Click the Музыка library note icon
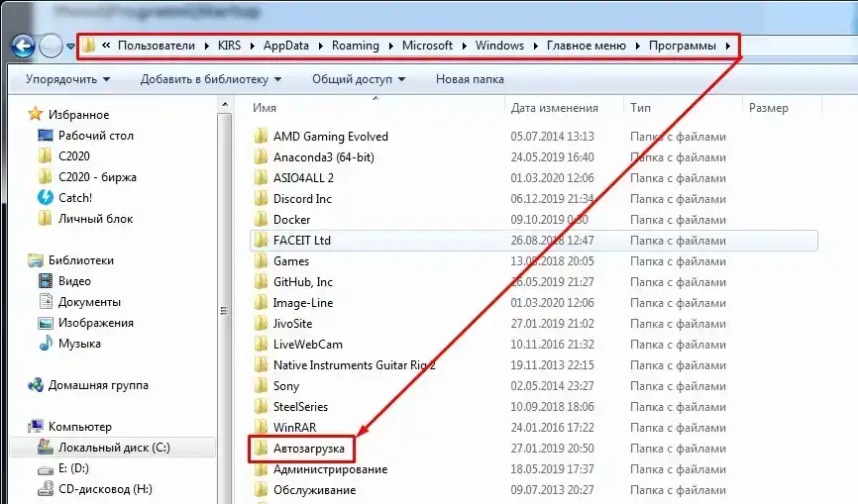This screenshot has width=858, height=504. tap(45, 344)
